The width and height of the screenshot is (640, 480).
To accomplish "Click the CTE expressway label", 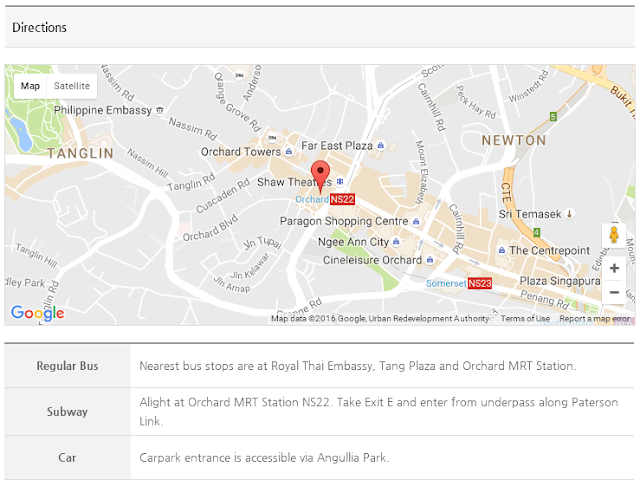I will click(506, 193).
